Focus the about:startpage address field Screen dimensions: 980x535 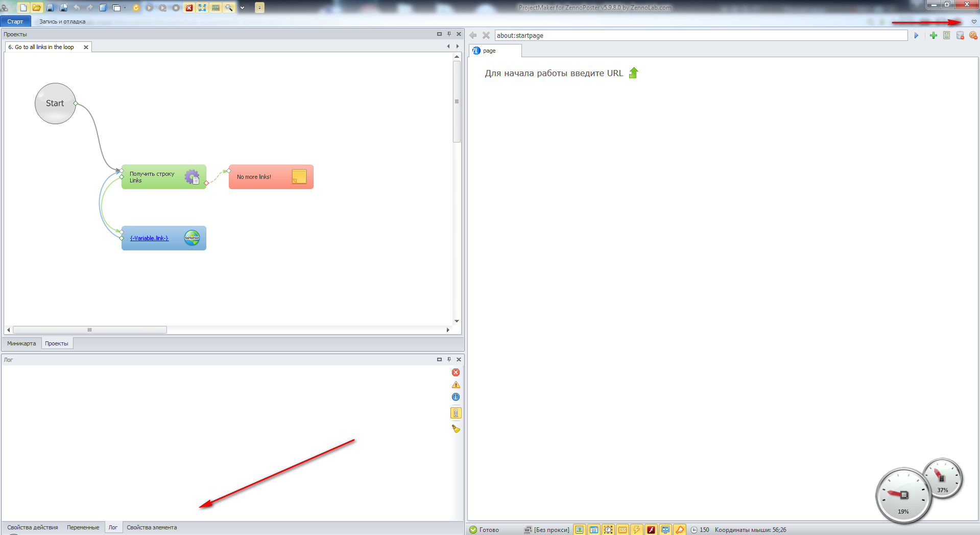(x=701, y=35)
